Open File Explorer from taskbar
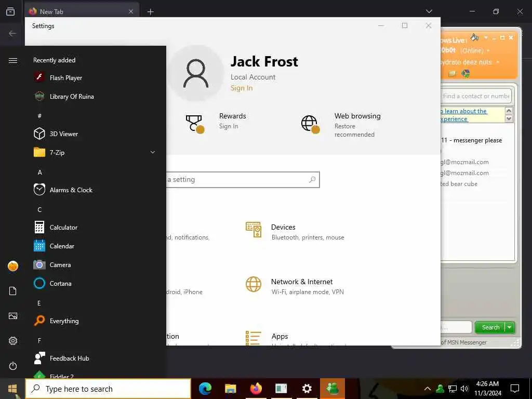Image resolution: width=532 pixels, height=399 pixels. coord(231,389)
